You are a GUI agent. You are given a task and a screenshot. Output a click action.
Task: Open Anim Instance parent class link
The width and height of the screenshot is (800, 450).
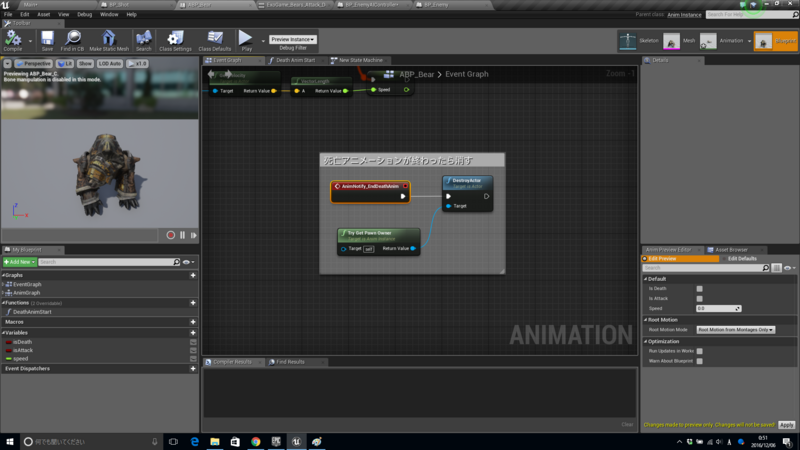coord(684,15)
